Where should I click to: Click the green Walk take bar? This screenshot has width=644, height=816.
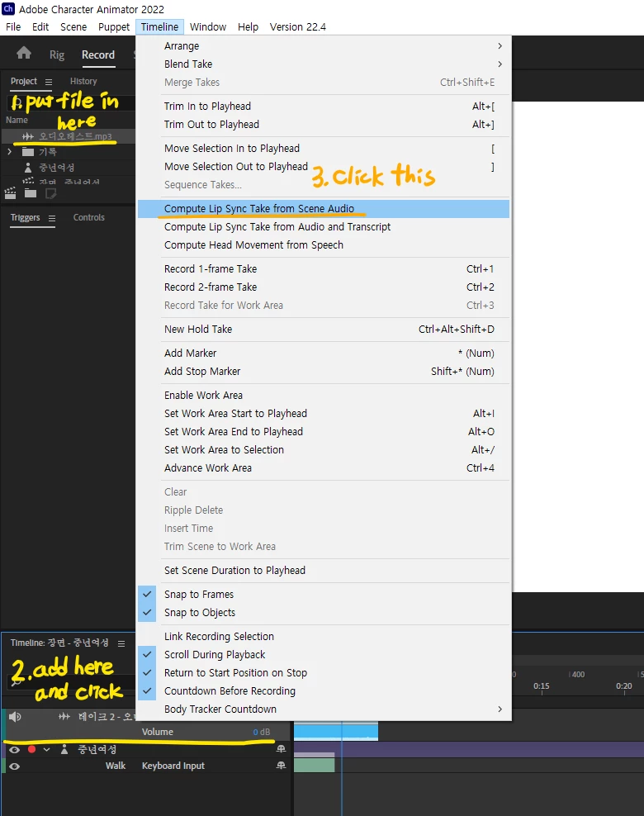(315, 765)
